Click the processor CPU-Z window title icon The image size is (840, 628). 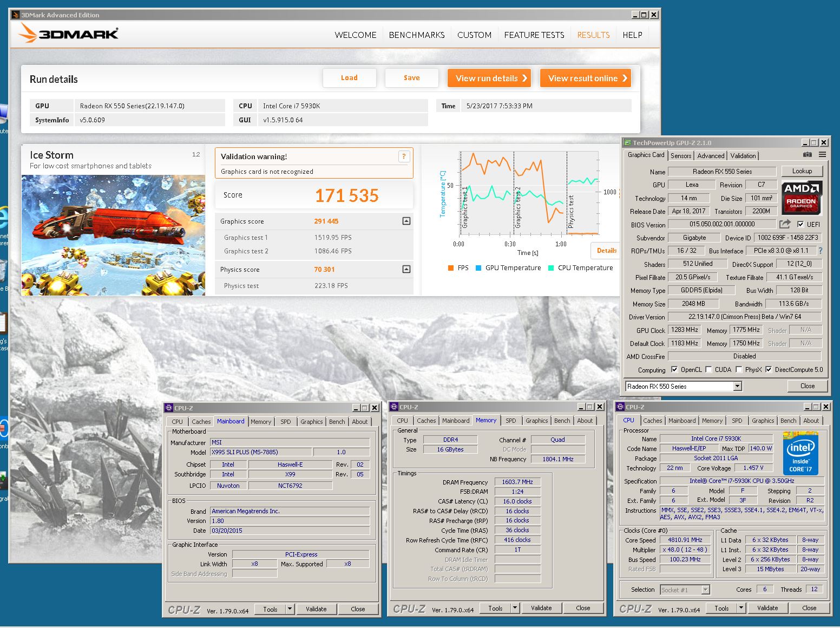620,407
